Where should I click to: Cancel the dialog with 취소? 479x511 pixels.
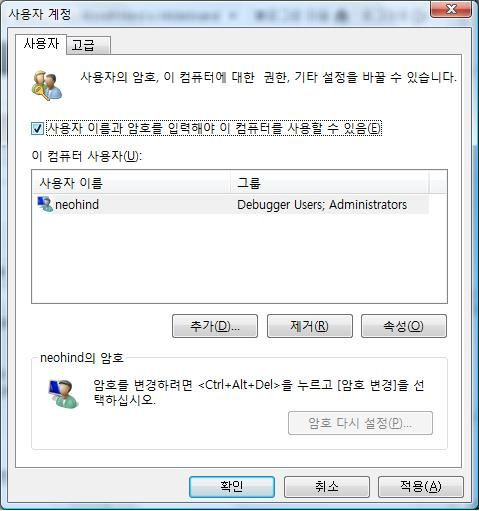(x=327, y=487)
